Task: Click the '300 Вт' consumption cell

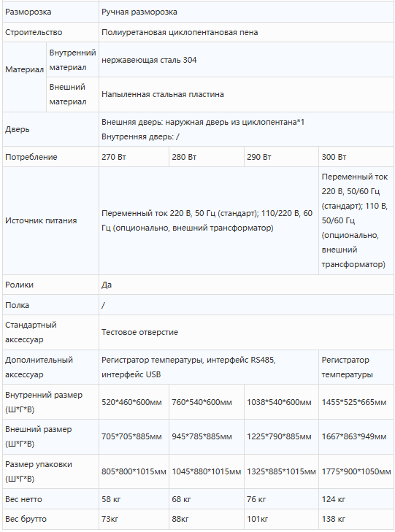Action: coord(356,157)
